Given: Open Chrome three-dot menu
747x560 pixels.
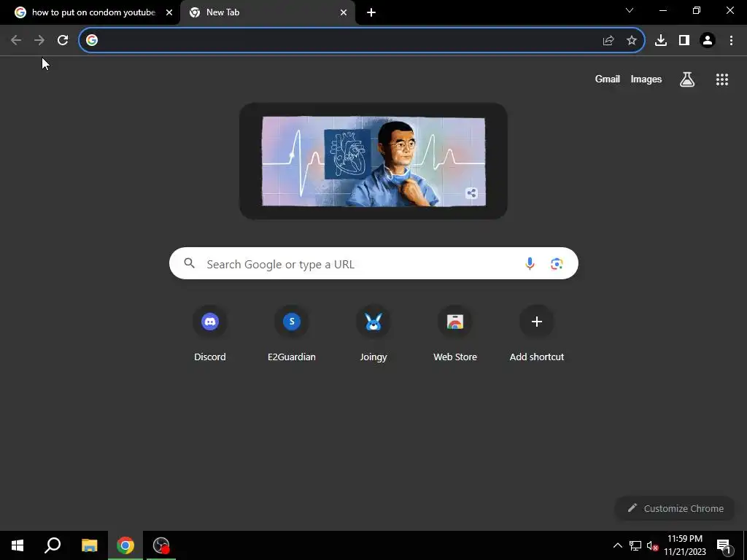Looking at the screenshot, I should [731, 41].
